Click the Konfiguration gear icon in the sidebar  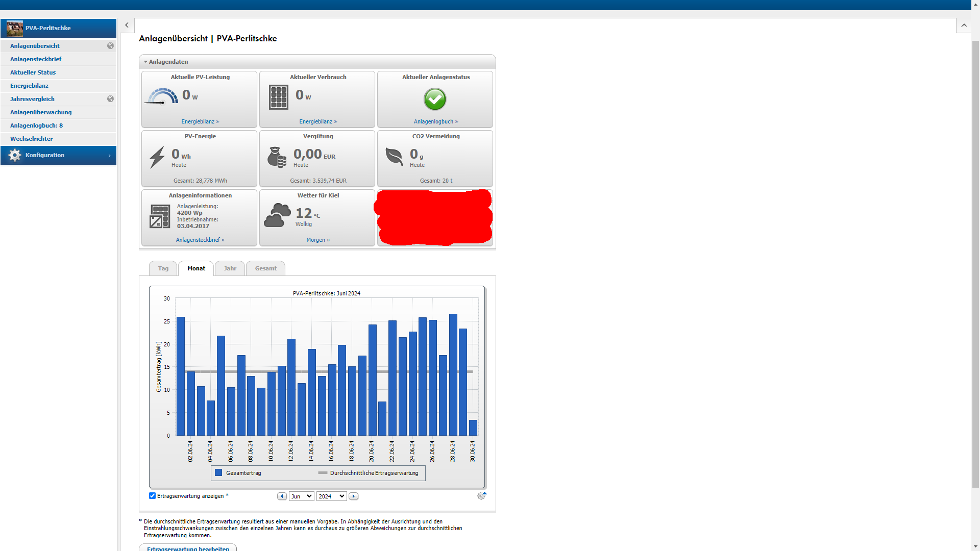15,156
